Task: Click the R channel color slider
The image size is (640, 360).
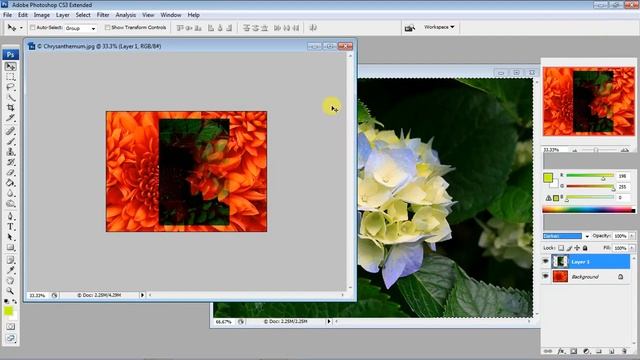Action: pyautogui.click(x=590, y=176)
